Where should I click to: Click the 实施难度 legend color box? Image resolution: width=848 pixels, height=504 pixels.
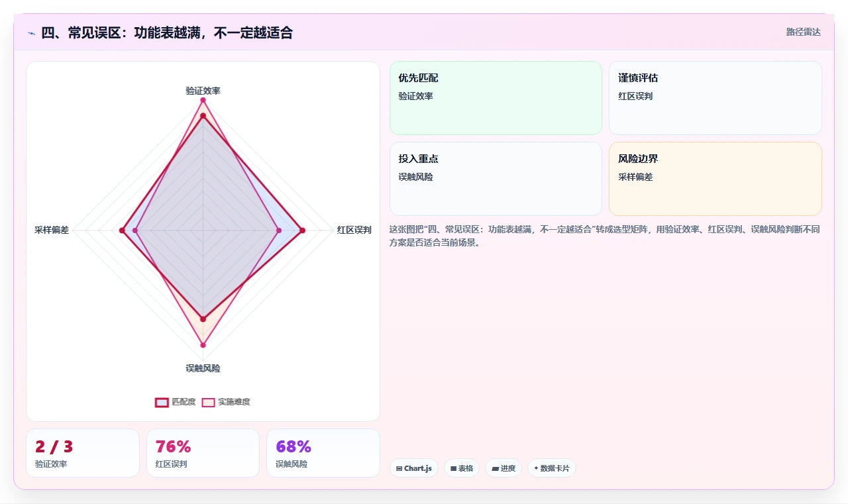[x=208, y=402]
